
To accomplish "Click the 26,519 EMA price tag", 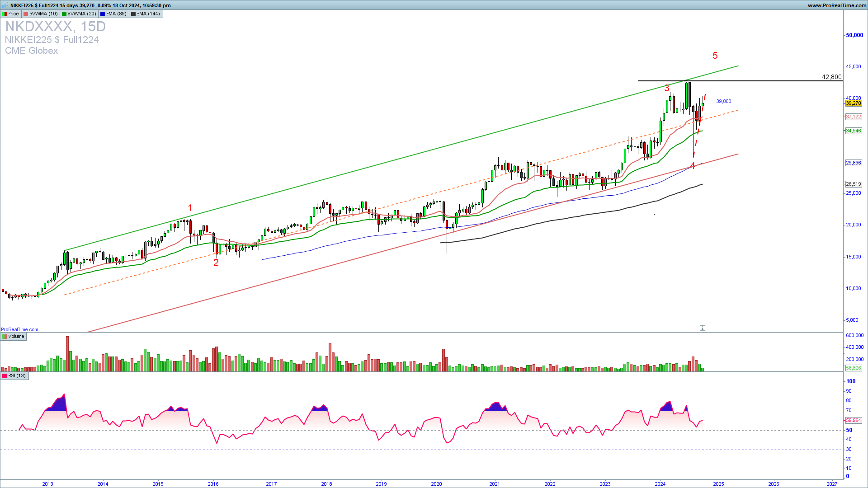I will point(854,184).
